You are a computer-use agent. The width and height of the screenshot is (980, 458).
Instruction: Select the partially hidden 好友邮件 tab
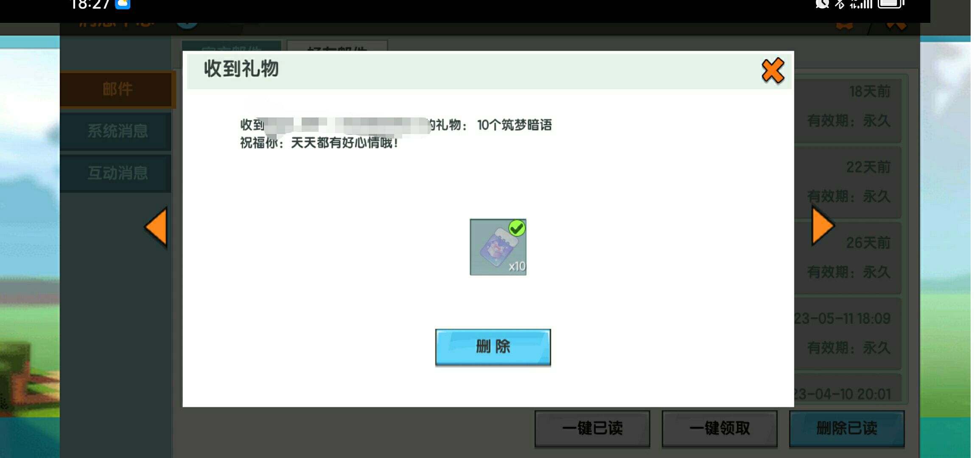[x=337, y=46]
